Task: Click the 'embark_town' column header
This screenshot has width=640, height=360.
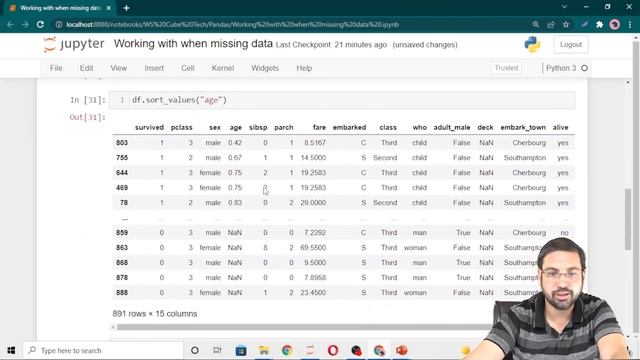Action: click(x=523, y=127)
